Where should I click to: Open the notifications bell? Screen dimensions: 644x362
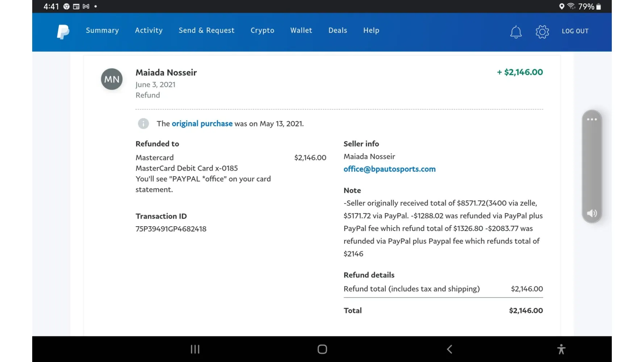point(516,32)
